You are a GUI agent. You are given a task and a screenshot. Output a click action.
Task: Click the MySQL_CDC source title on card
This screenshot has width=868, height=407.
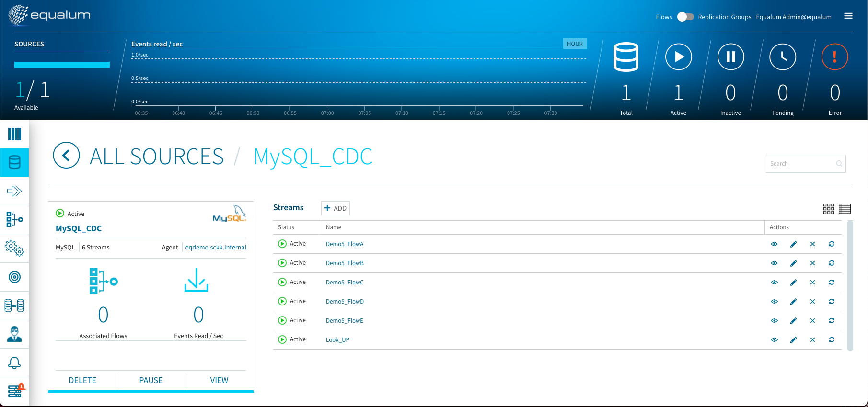pyautogui.click(x=79, y=229)
